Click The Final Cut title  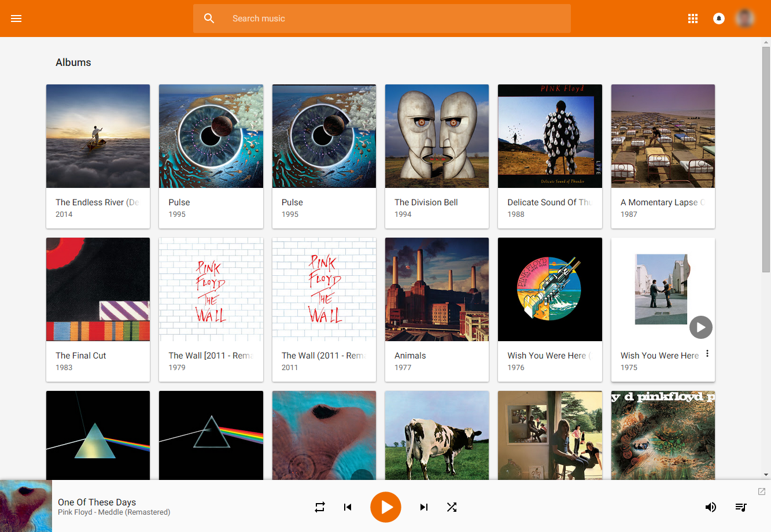point(81,356)
